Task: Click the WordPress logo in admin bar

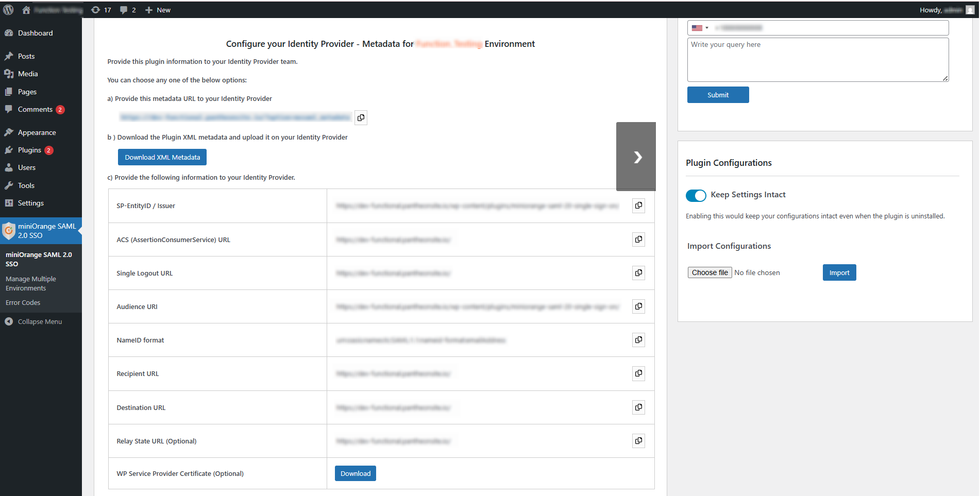Action: (8, 10)
